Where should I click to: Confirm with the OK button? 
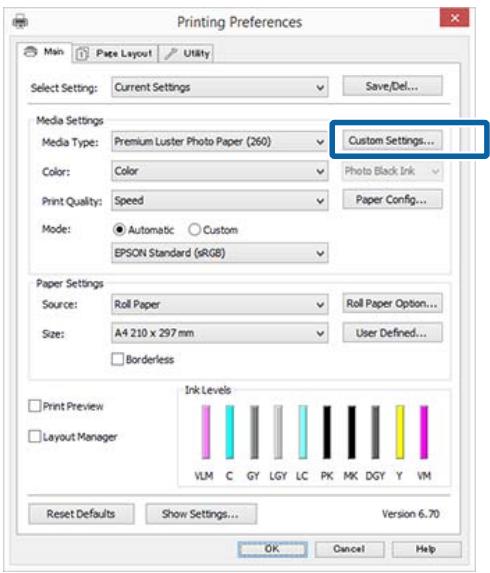click(x=272, y=549)
